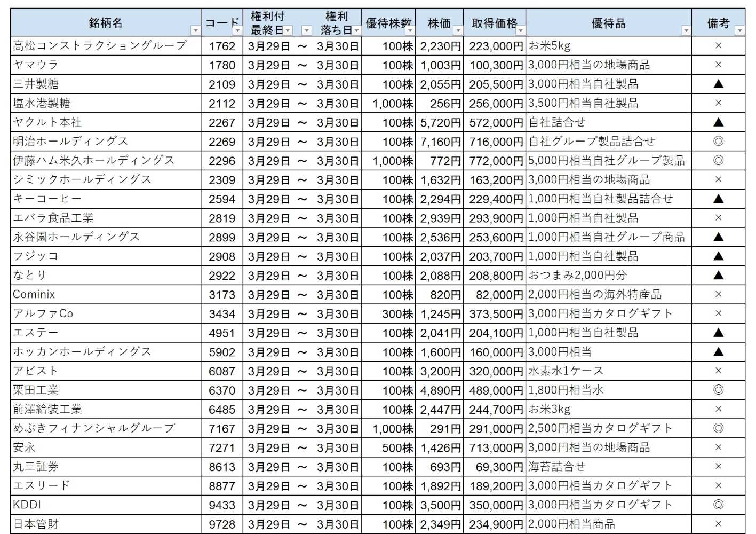Image resolution: width=756 pixels, height=534 pixels.
Task: Select the 三井製糖 name cell
Action: [106, 84]
